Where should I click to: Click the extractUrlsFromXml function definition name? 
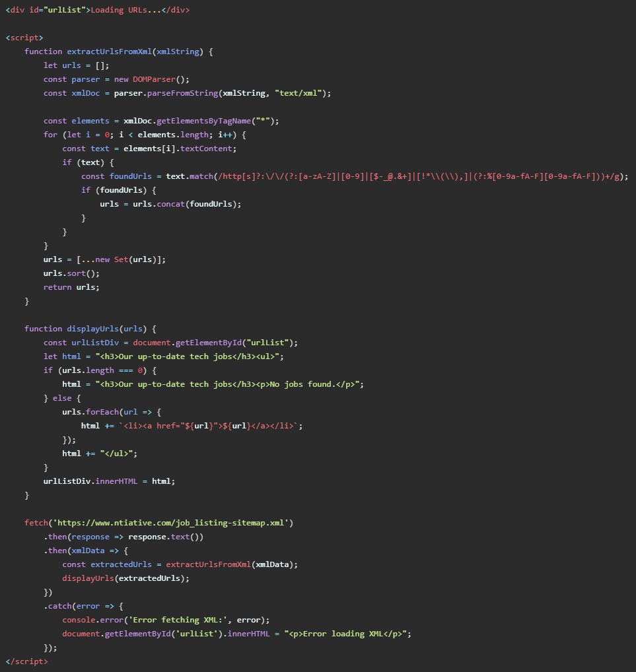coord(109,51)
